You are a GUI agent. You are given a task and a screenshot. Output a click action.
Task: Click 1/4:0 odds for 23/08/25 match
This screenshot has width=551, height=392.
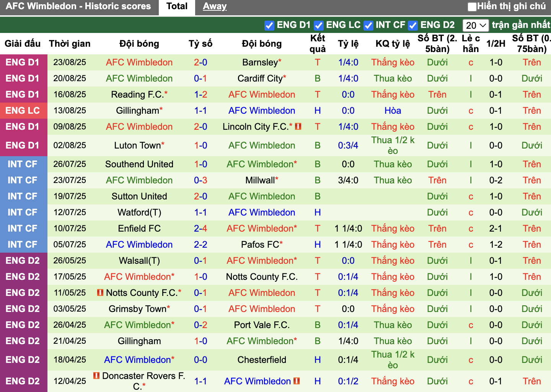[x=348, y=62]
